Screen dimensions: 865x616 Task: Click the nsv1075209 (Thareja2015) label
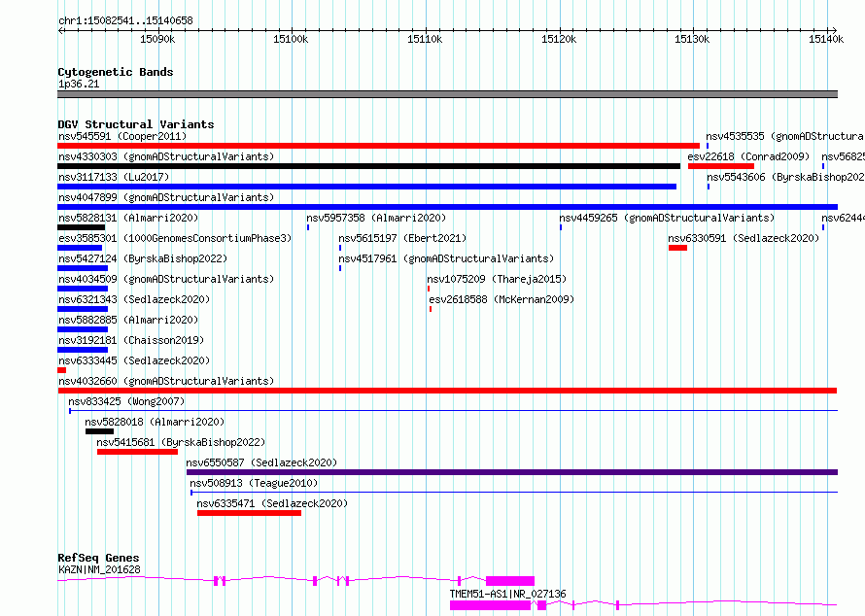pyautogui.click(x=497, y=279)
